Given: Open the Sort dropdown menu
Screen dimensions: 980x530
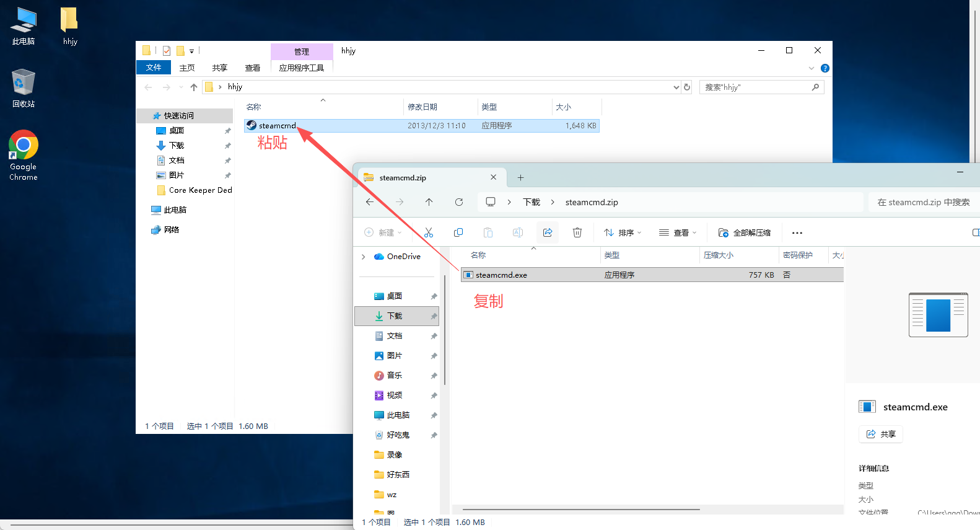Looking at the screenshot, I should point(623,233).
